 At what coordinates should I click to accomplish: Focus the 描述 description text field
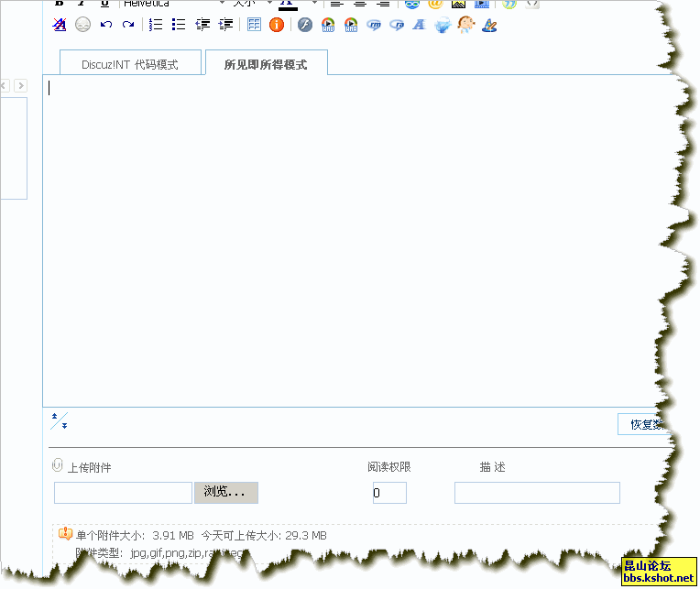[x=537, y=493]
